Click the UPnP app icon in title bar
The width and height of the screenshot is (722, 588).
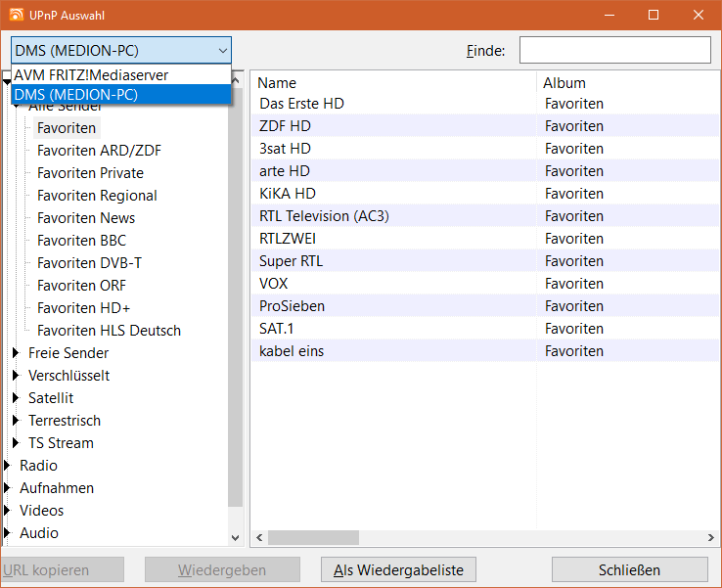click(17, 16)
